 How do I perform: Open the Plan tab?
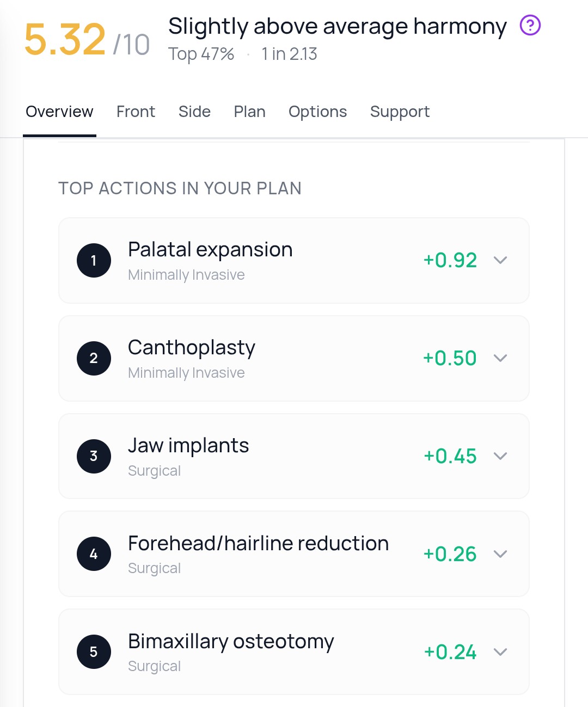click(249, 112)
